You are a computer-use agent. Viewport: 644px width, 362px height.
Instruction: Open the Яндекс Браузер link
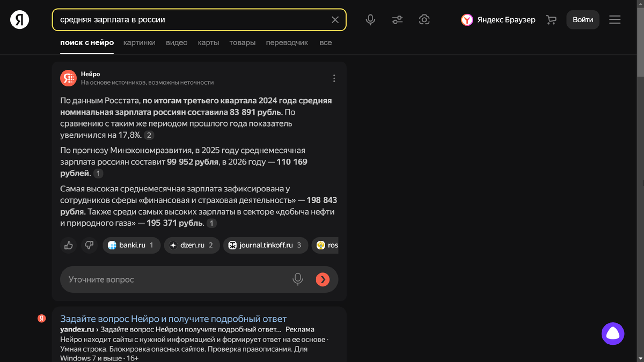(498, 20)
